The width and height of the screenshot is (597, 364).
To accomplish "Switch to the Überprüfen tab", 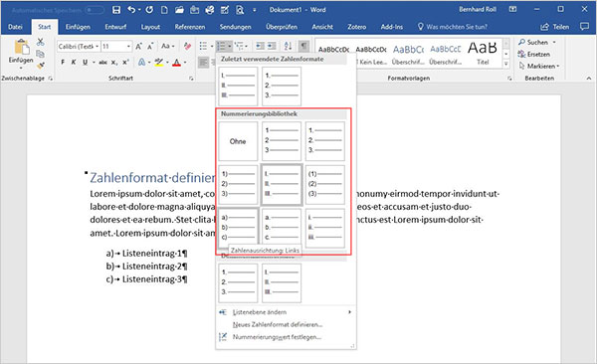I will pos(282,27).
